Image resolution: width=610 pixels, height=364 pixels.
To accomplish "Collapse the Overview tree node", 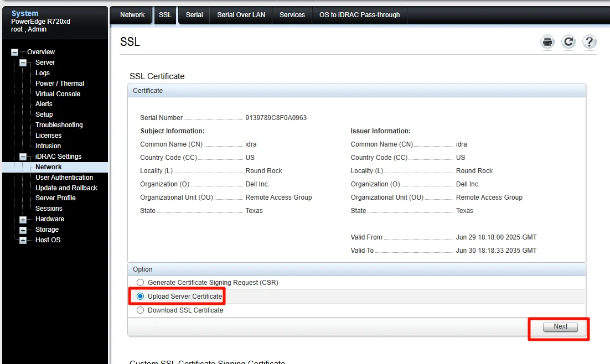I will click(14, 52).
